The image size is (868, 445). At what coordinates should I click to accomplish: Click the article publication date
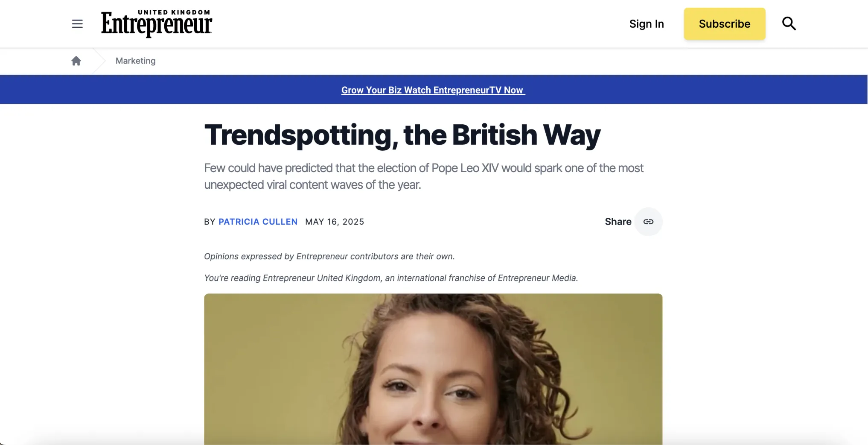coord(335,222)
